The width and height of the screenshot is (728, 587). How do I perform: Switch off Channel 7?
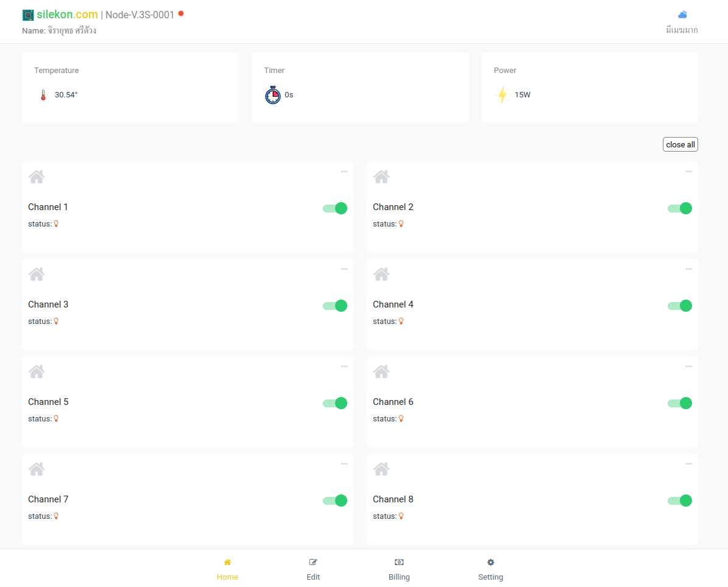[x=335, y=501]
